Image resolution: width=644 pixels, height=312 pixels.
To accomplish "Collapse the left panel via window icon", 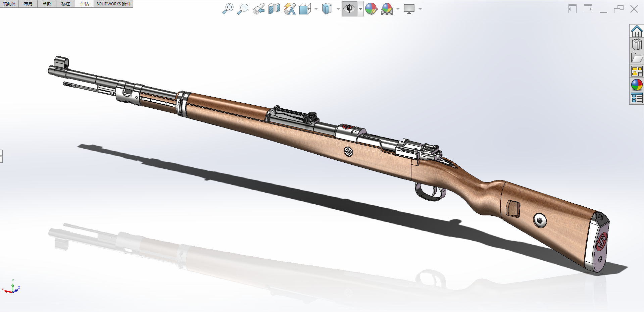I will (x=573, y=9).
